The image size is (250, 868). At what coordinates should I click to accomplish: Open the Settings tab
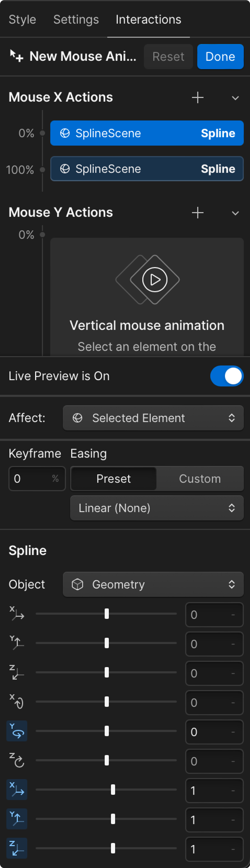click(76, 20)
